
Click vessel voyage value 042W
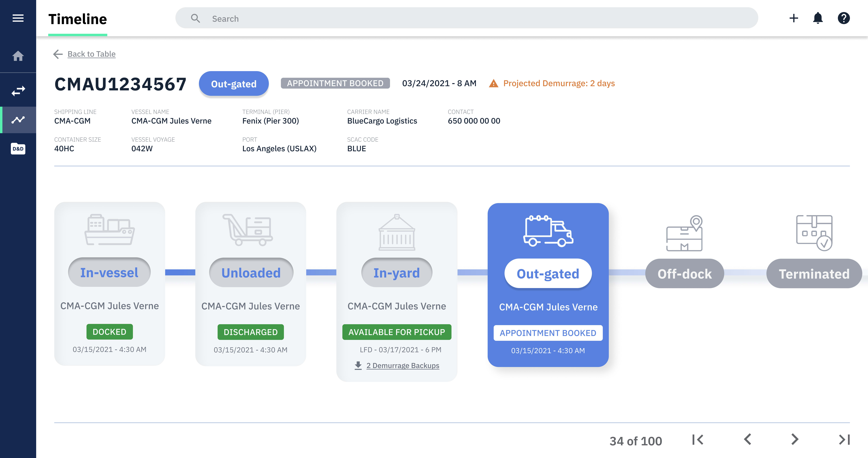pos(142,149)
